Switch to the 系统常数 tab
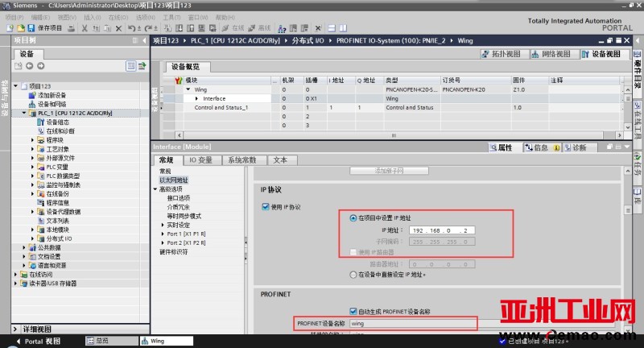This screenshot has width=644, height=348. (x=242, y=160)
